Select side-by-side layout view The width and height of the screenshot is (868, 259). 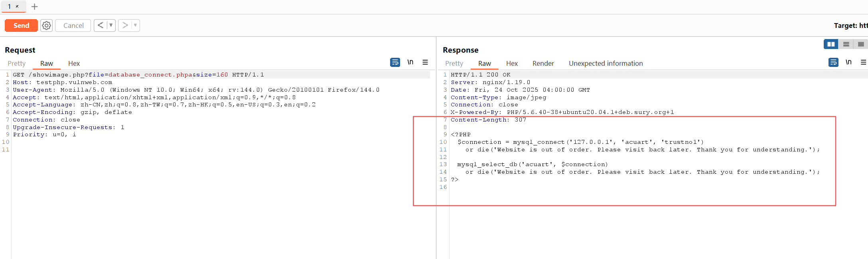pyautogui.click(x=831, y=44)
